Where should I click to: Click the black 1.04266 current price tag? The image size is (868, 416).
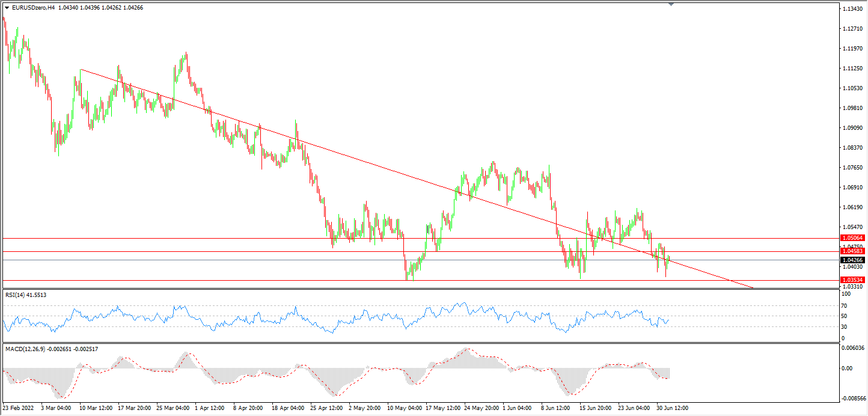click(x=854, y=260)
